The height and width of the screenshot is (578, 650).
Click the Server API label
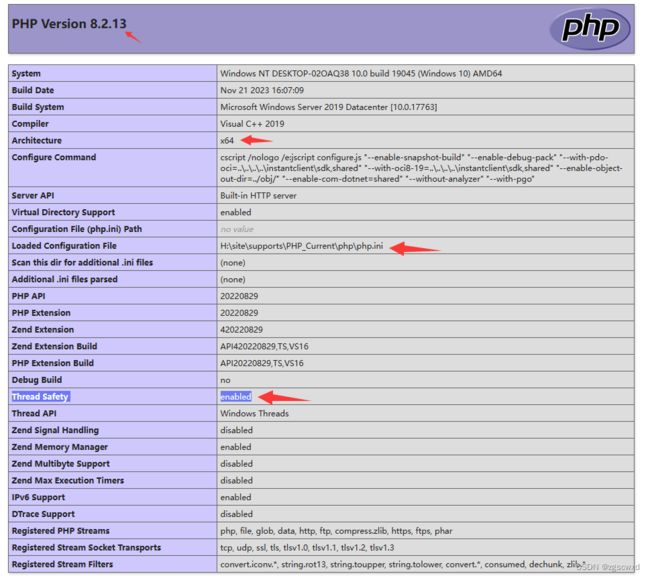tap(33, 195)
